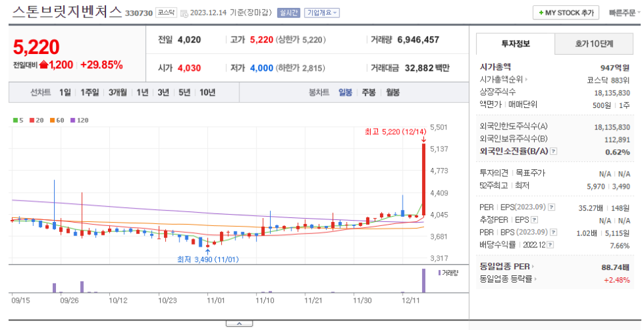This screenshot has height=330, width=644.
Task: Select the 1년 line chart period
Action: click(x=142, y=93)
